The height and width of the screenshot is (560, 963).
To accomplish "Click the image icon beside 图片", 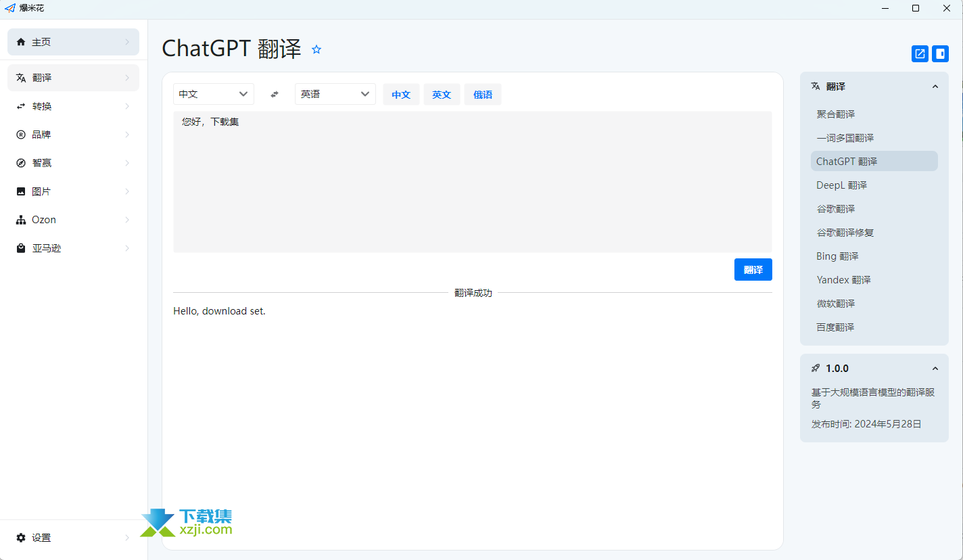I will click(x=21, y=191).
